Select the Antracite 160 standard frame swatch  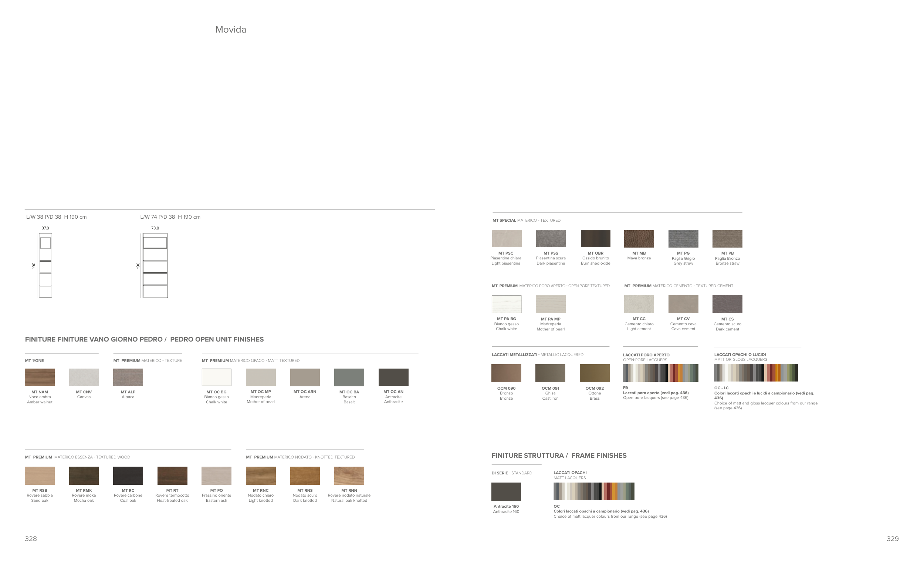click(x=506, y=491)
